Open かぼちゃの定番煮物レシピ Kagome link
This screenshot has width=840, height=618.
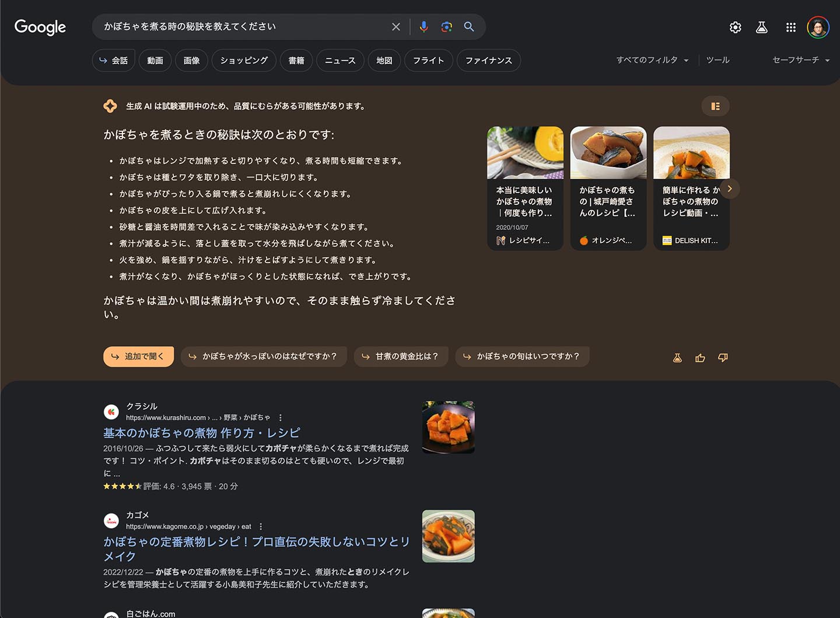(257, 549)
